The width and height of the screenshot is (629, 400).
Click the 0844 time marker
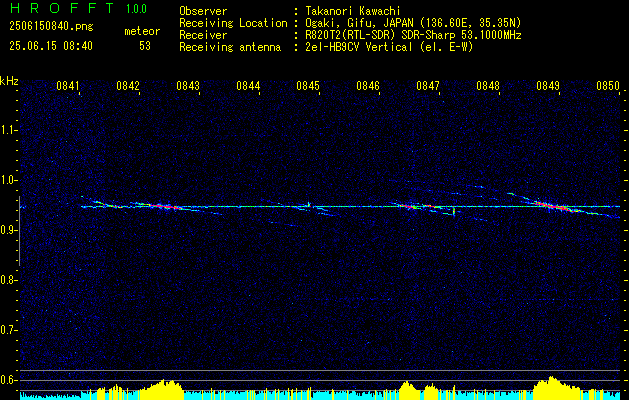click(x=248, y=86)
